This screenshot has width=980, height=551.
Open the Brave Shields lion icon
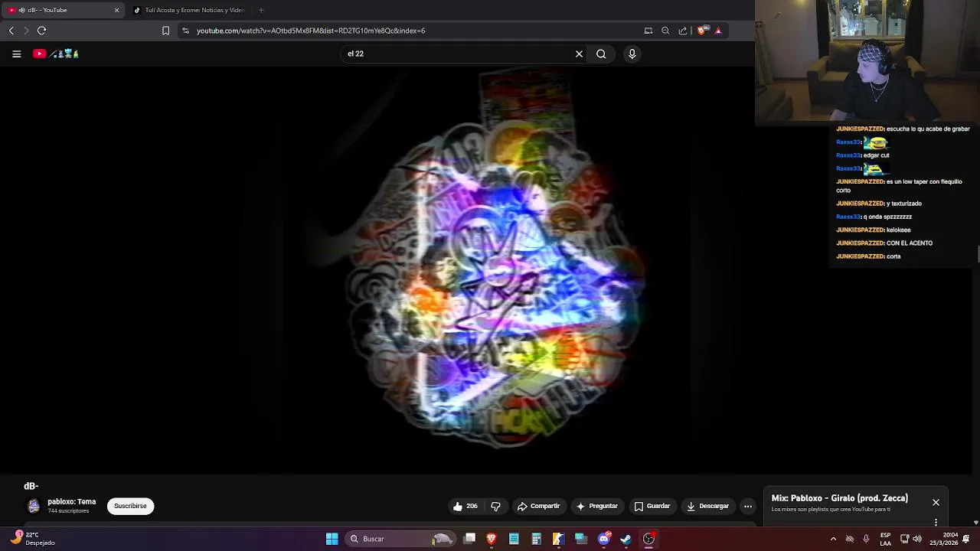pyautogui.click(x=701, y=31)
